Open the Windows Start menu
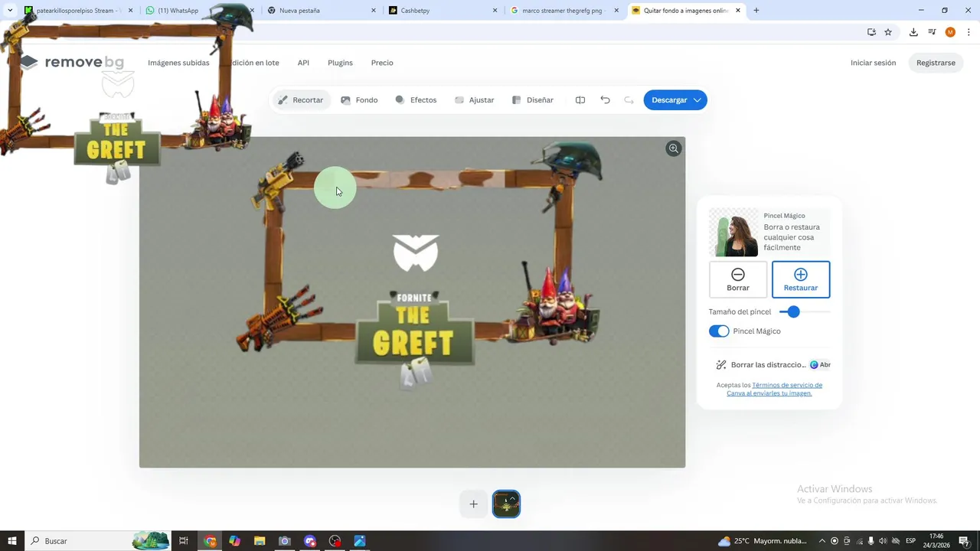The height and width of the screenshot is (551, 980). point(11,541)
